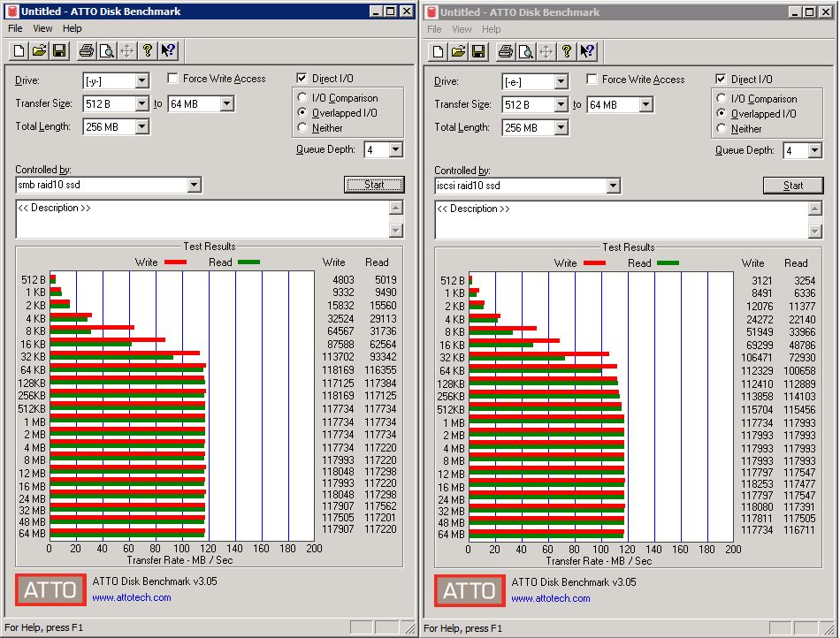Image resolution: width=840 pixels, height=638 pixels.
Task: Select Neither radio in left window
Action: point(302,128)
